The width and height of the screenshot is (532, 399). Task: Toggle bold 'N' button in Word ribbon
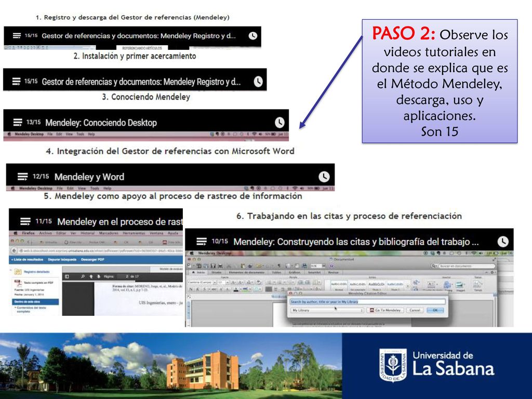pos(191,289)
